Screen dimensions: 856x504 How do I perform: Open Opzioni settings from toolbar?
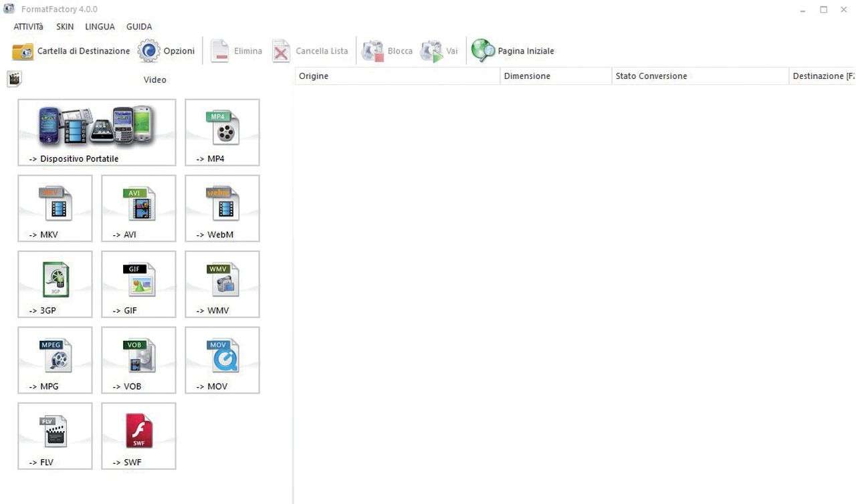(166, 51)
